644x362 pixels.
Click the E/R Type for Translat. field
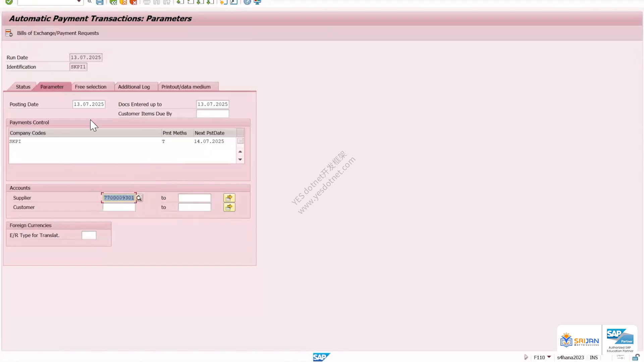pyautogui.click(x=89, y=235)
